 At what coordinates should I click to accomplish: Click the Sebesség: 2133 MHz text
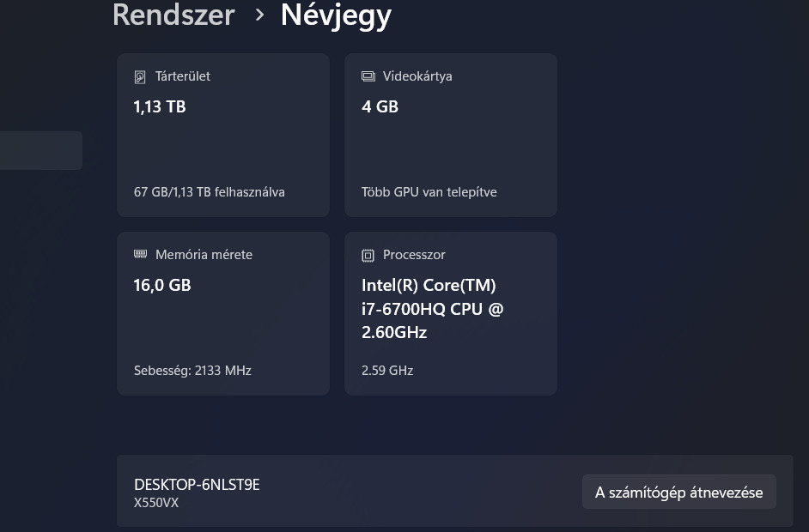192,371
